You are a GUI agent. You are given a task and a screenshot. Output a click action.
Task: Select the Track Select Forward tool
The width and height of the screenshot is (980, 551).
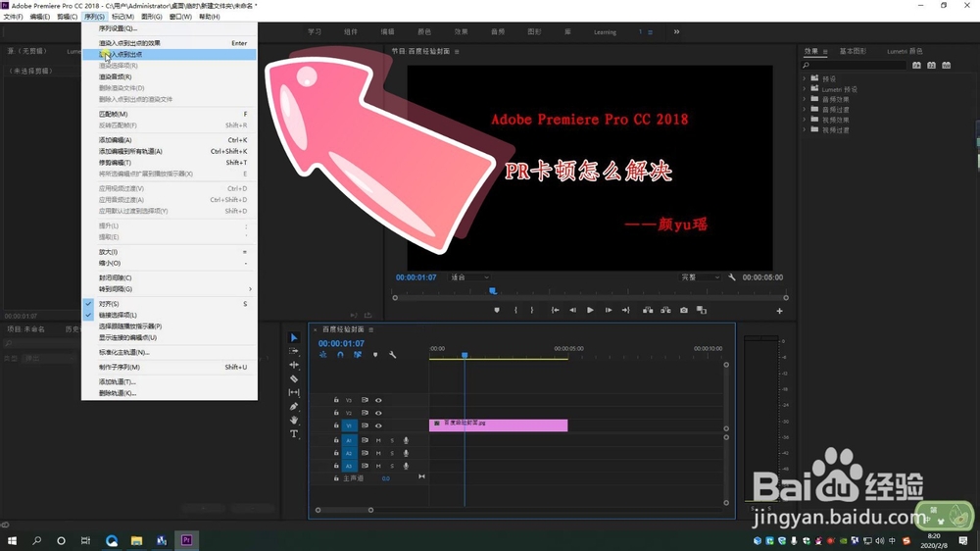tap(294, 352)
